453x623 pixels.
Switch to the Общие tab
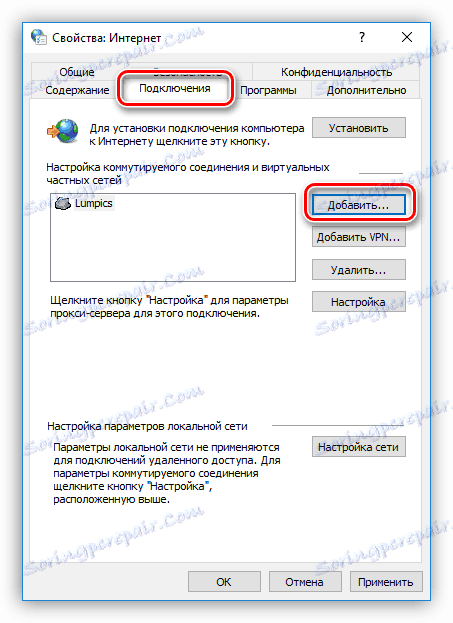77,72
